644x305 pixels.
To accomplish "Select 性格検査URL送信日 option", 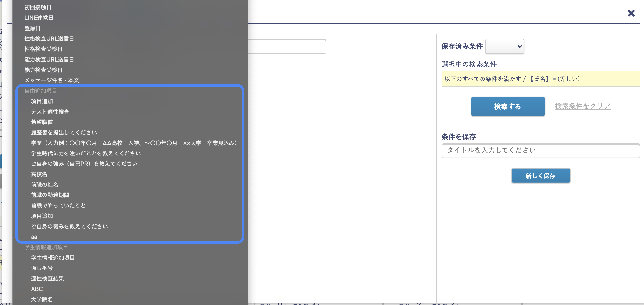I will click(49, 38).
